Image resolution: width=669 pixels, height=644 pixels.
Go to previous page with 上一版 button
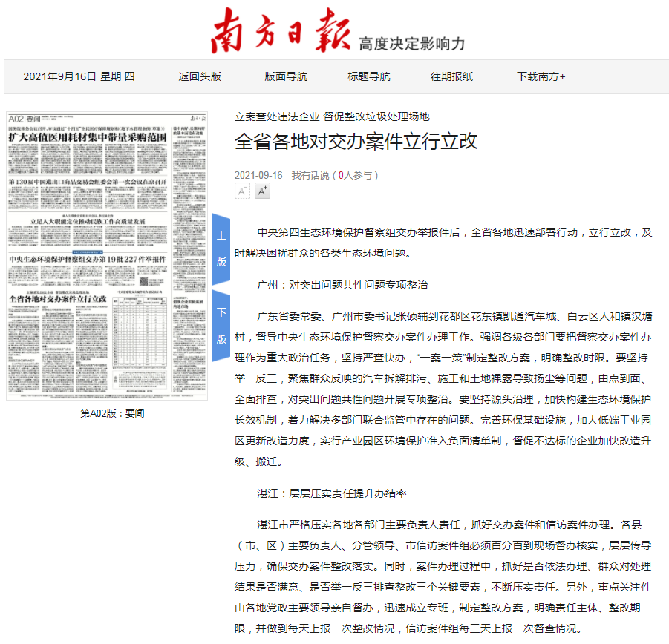pos(221,249)
